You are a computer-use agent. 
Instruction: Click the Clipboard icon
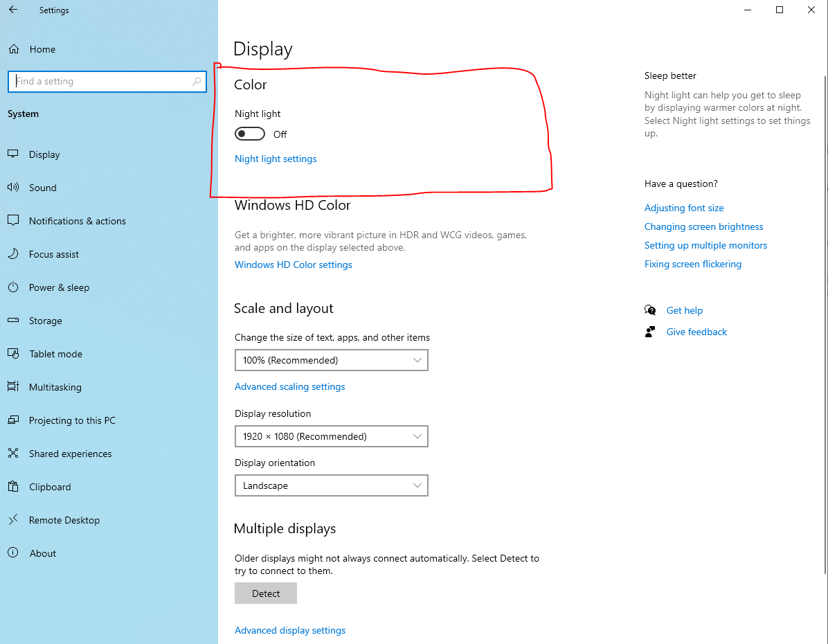click(x=13, y=487)
